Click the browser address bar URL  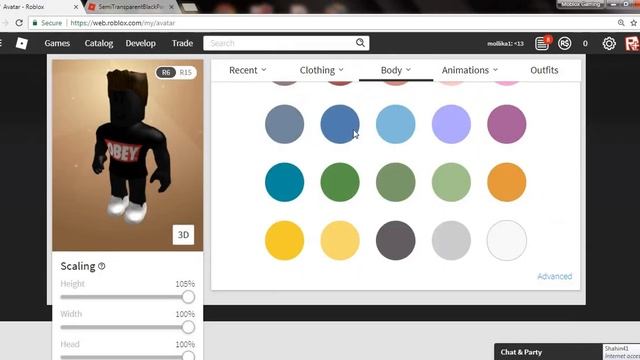[x=122, y=23]
